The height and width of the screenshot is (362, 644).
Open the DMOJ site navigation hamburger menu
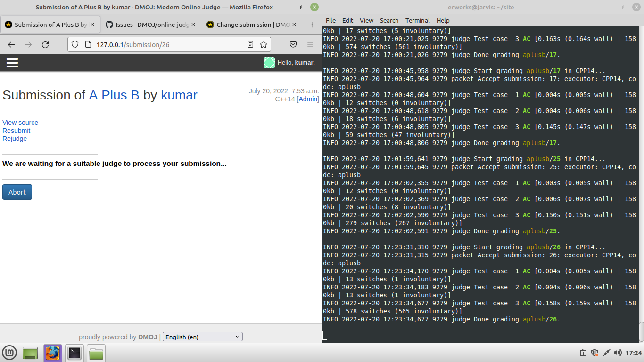pos(12,62)
